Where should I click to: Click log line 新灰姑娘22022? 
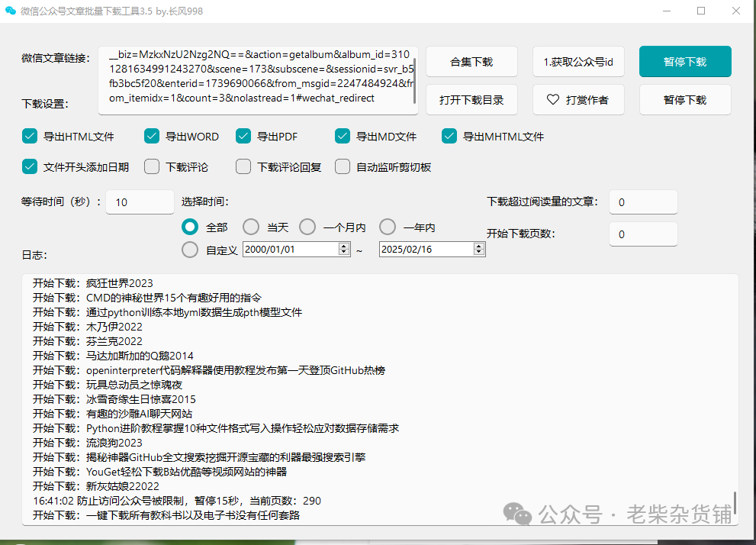click(96, 485)
